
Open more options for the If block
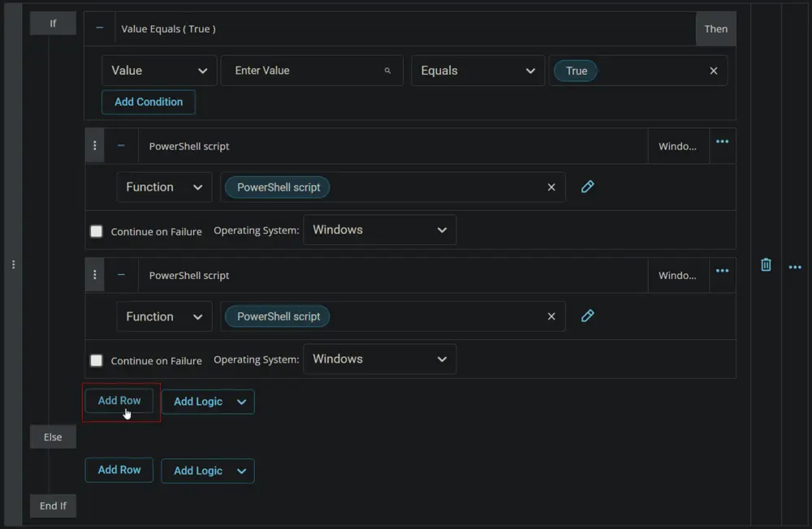(x=795, y=267)
